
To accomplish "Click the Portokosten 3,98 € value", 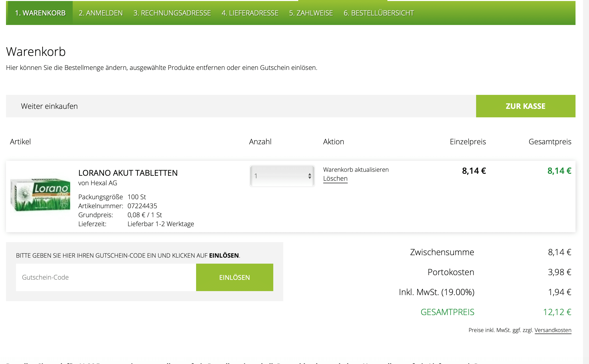I will (560, 272).
